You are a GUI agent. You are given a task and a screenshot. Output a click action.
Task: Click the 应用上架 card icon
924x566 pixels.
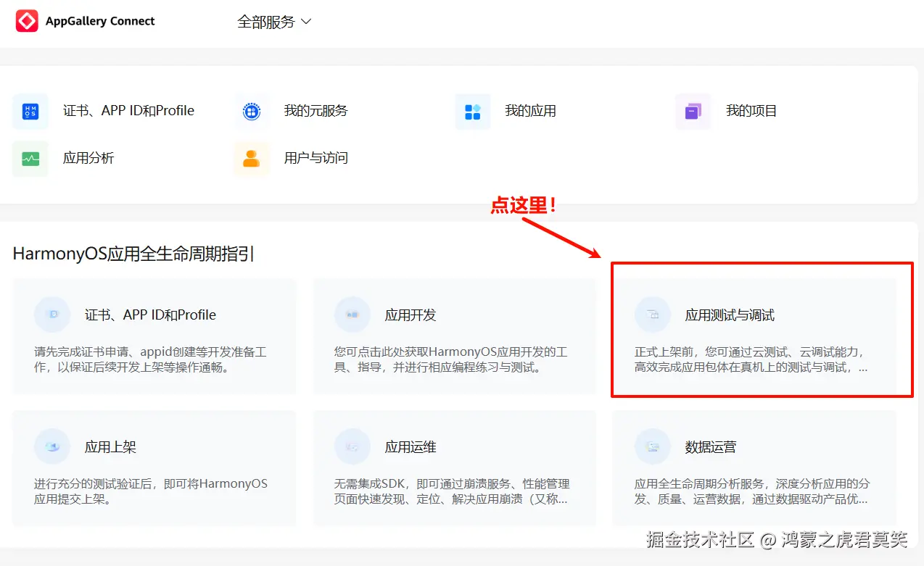[52, 446]
